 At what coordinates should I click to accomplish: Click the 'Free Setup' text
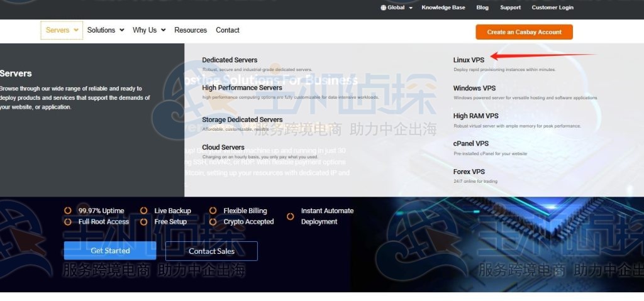pos(170,222)
